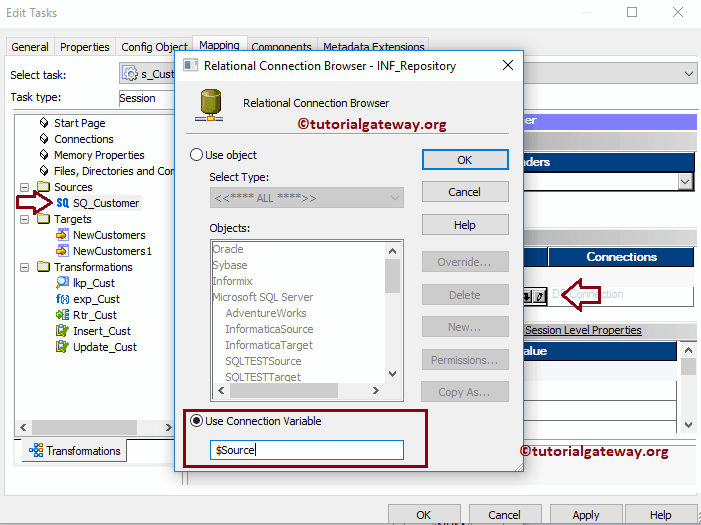701x525 pixels.
Task: Select Sybase in the Objects list
Action: point(230,265)
